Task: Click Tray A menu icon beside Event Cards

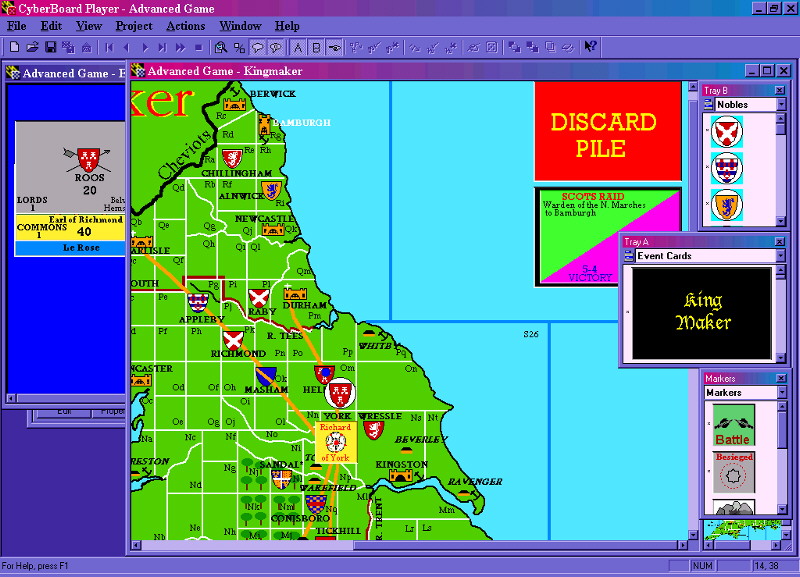Action: point(629,256)
